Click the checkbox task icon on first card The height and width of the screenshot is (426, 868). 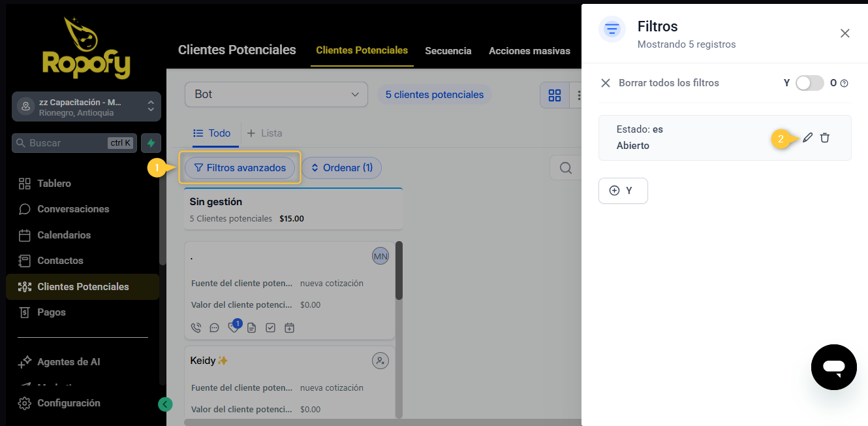point(270,328)
